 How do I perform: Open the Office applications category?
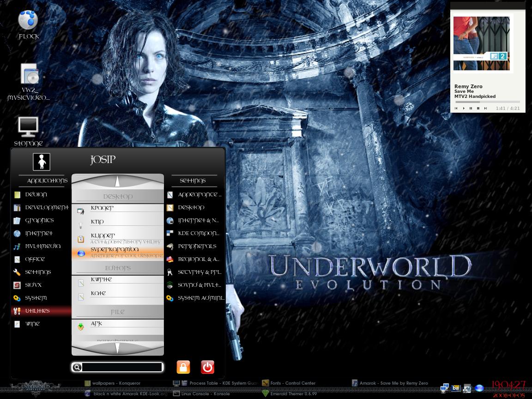[41, 259]
